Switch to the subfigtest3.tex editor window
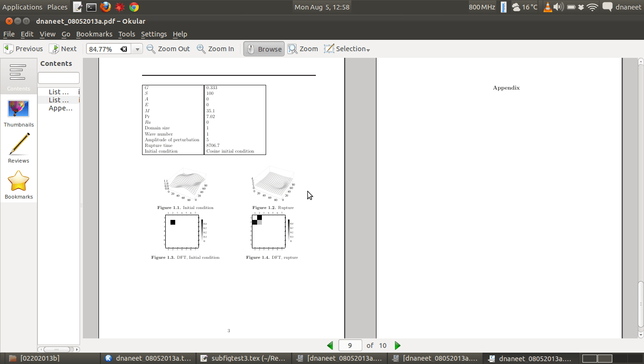This screenshot has width=644, height=364. 244,358
